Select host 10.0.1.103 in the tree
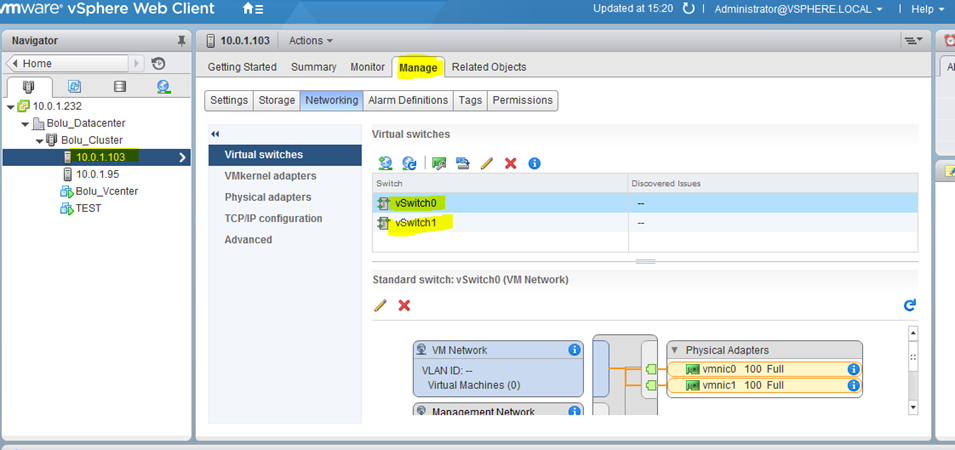Image resolution: width=955 pixels, height=450 pixels. click(97, 157)
